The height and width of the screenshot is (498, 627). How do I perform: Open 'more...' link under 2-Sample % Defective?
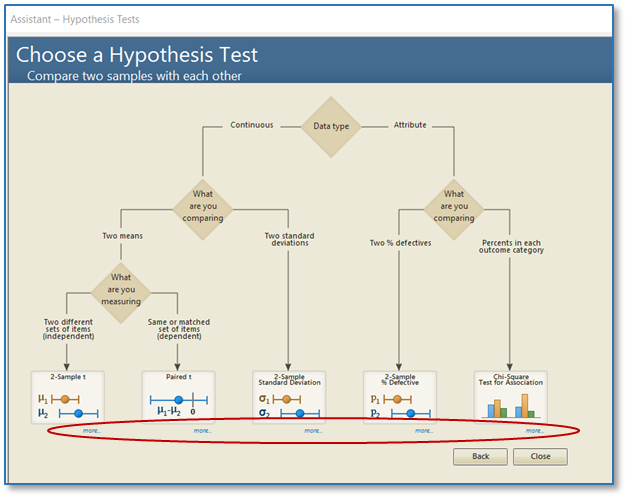click(x=424, y=431)
